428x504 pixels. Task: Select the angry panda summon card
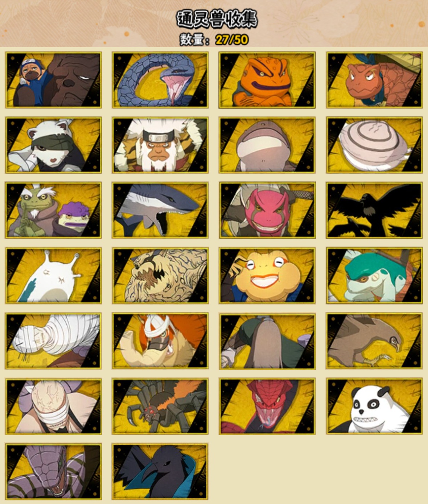374,406
